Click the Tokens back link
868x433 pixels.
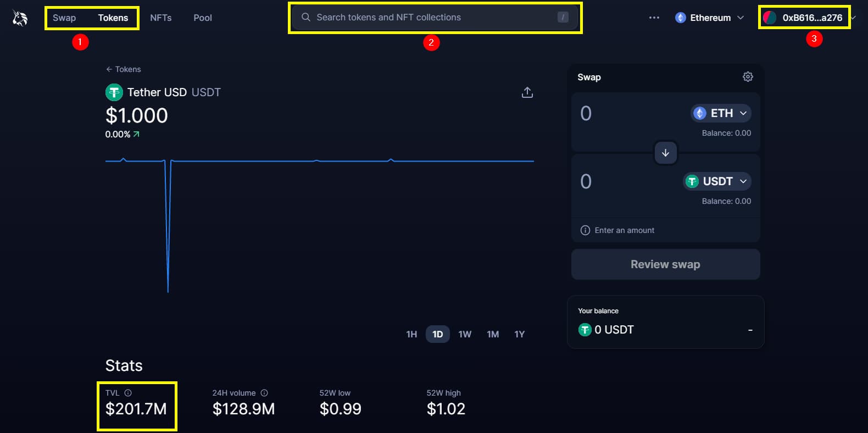[x=123, y=69]
